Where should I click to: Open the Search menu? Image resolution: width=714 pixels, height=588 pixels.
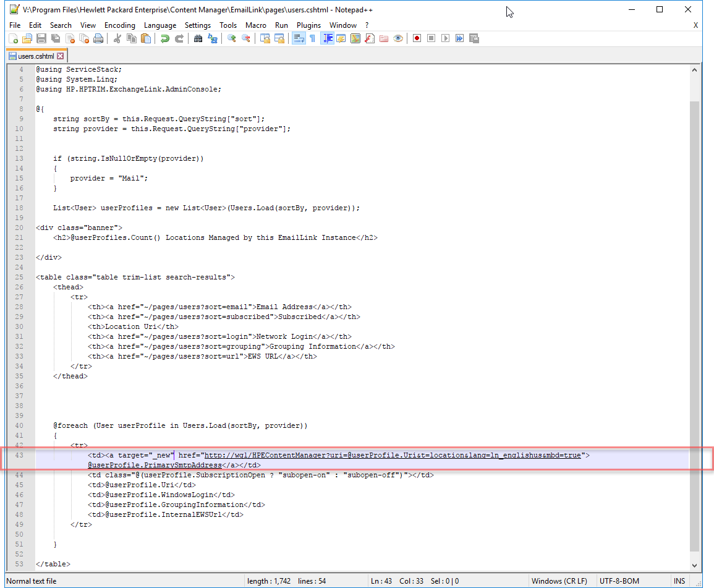61,25
